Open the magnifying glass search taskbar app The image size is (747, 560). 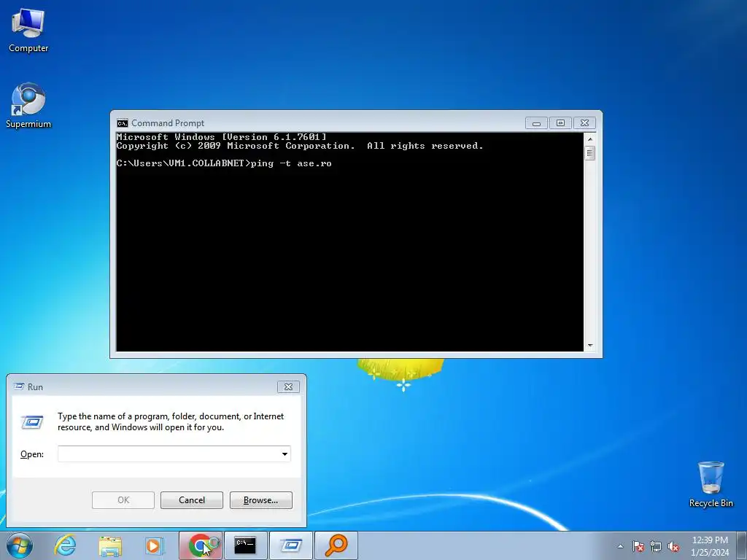coord(336,545)
